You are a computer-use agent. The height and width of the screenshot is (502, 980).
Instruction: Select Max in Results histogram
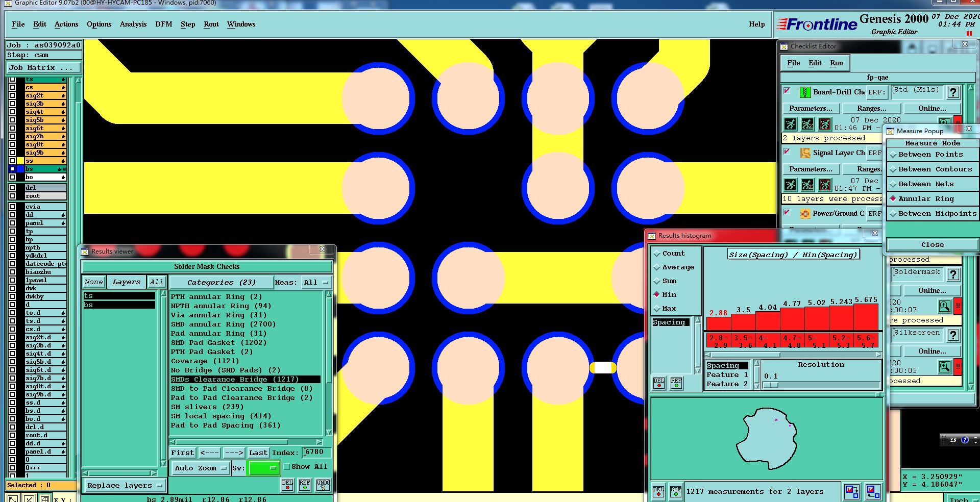point(665,309)
